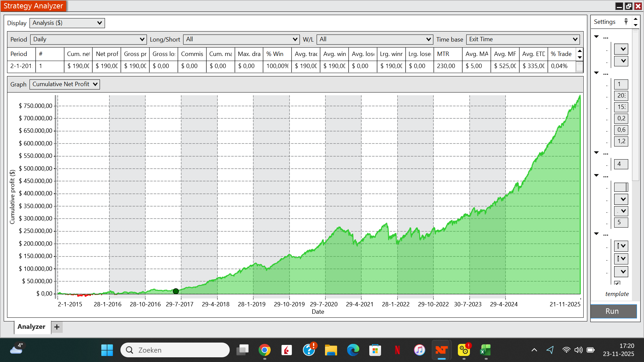Open File Explorer folder icon
Viewport: 644px width, 362px height.
point(331,350)
